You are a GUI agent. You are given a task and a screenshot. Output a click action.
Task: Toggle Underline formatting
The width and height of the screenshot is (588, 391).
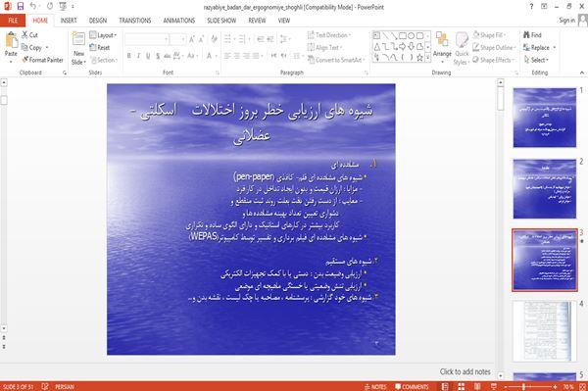click(x=148, y=56)
